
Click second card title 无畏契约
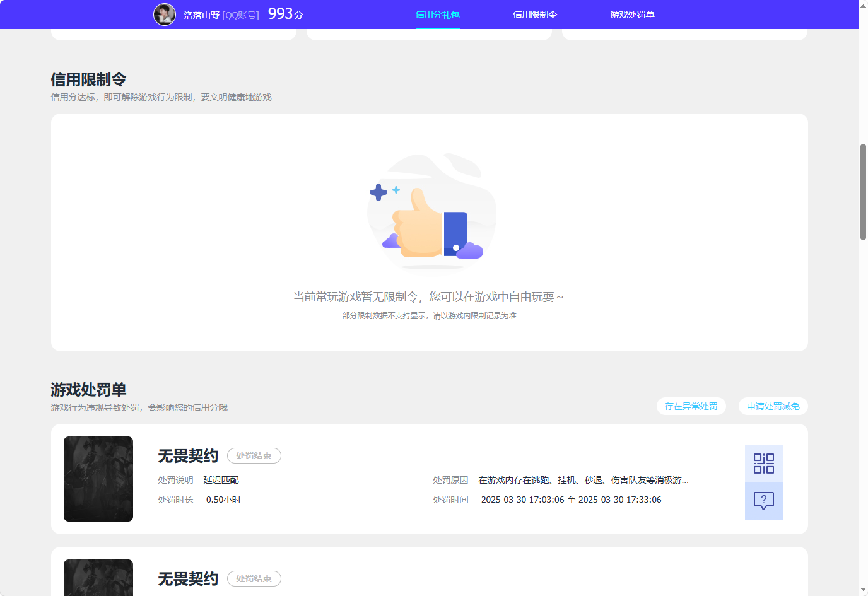[x=188, y=579]
